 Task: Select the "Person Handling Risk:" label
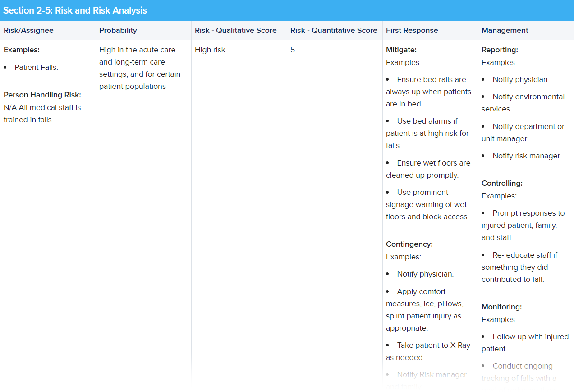tap(42, 95)
